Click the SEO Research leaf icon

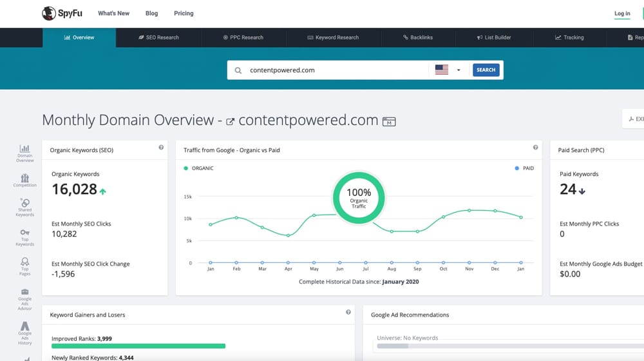coord(141,37)
